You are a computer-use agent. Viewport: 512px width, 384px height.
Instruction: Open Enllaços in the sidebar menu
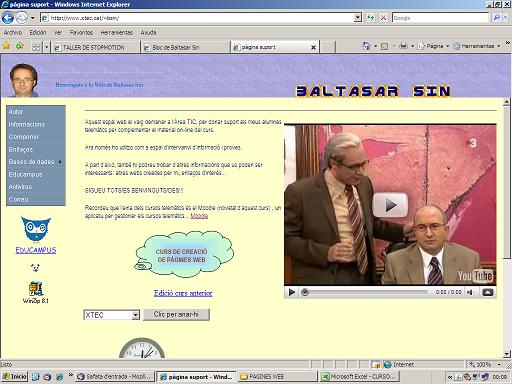(36, 149)
